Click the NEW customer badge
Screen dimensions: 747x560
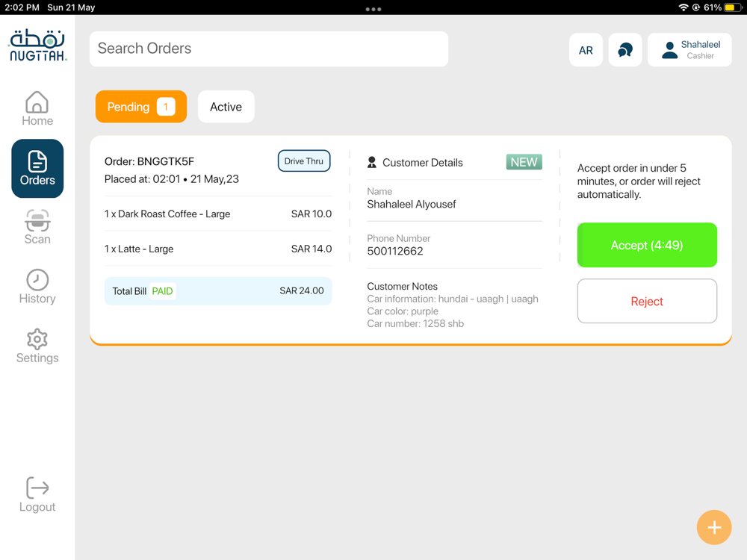[524, 162]
